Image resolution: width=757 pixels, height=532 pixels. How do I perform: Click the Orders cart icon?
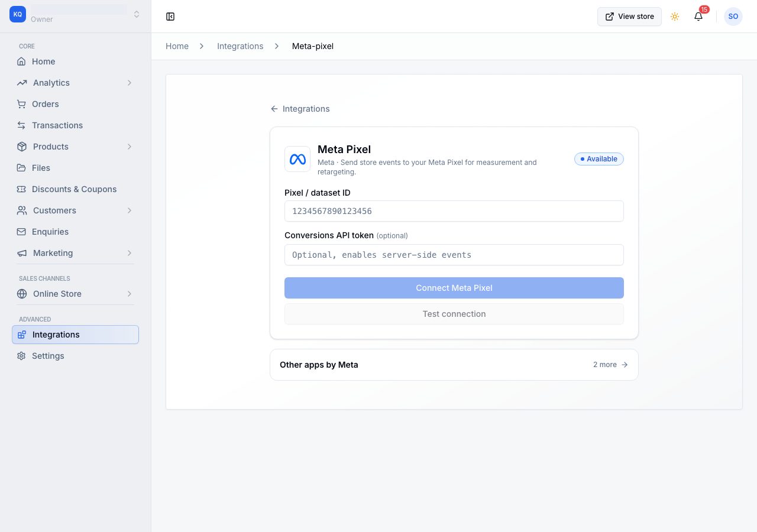coord(21,104)
